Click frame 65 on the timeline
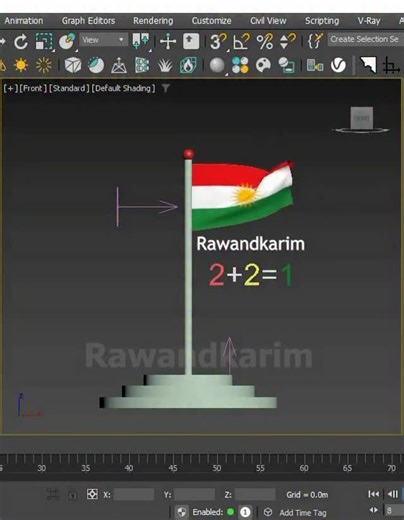This screenshot has width=404, height=520. click(x=347, y=468)
